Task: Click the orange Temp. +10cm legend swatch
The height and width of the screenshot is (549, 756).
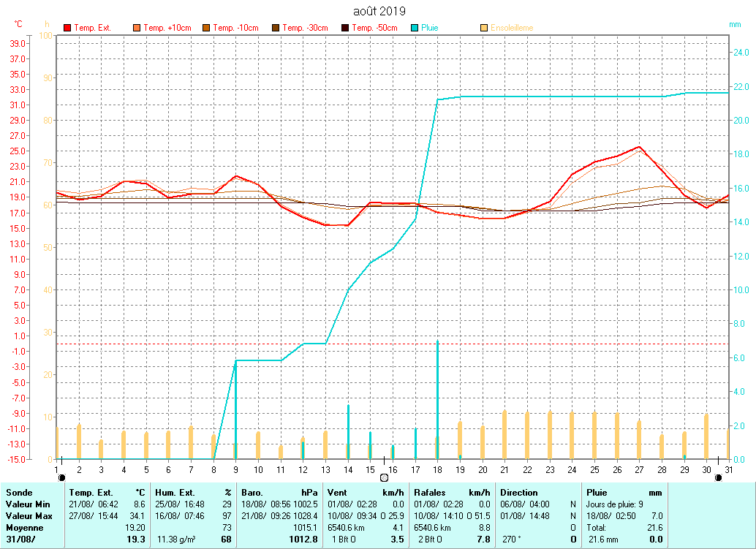Action: click(x=137, y=28)
